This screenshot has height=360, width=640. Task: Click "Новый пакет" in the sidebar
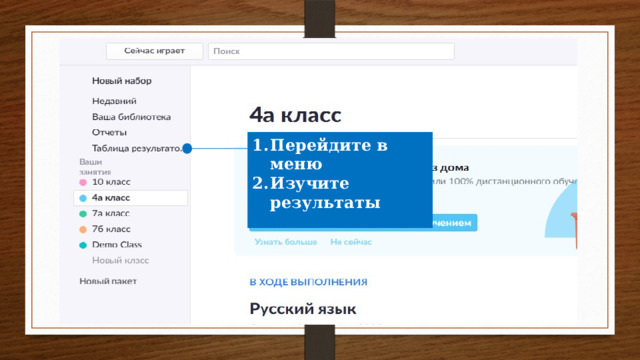coord(108,281)
